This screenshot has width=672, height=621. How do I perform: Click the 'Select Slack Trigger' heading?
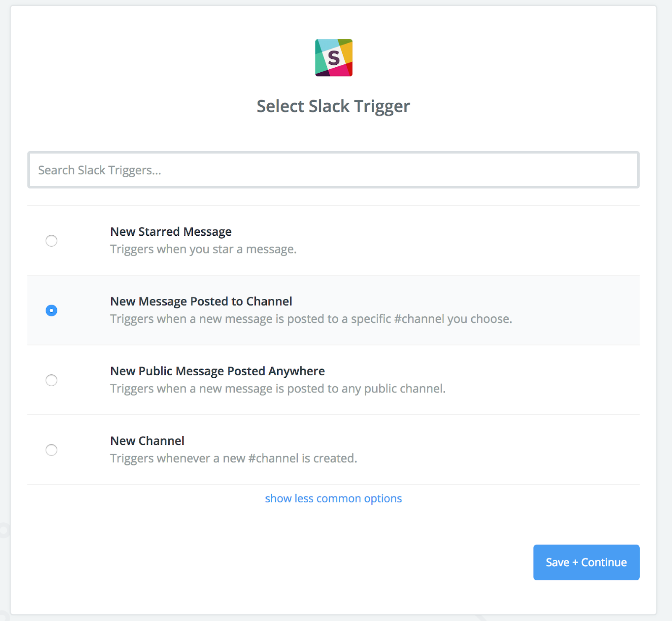pos(333,106)
